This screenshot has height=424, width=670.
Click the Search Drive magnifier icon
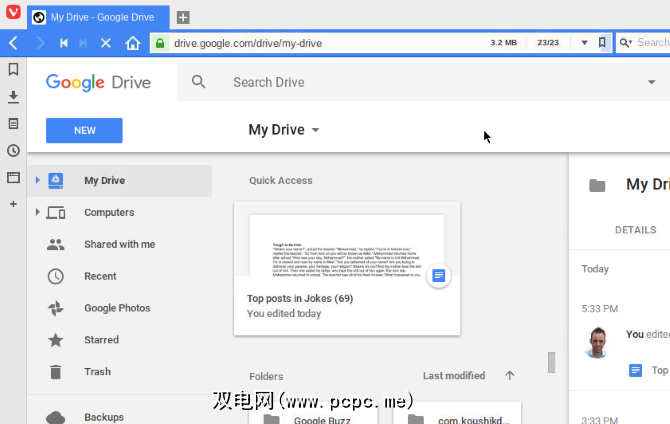click(x=198, y=82)
